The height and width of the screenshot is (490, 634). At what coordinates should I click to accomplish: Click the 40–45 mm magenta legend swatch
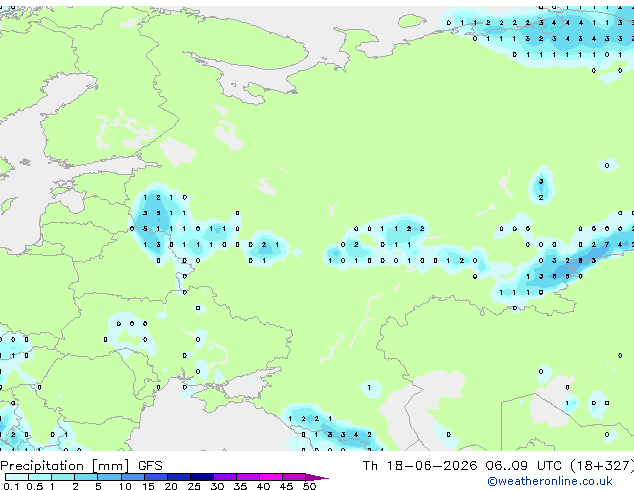click(x=271, y=477)
